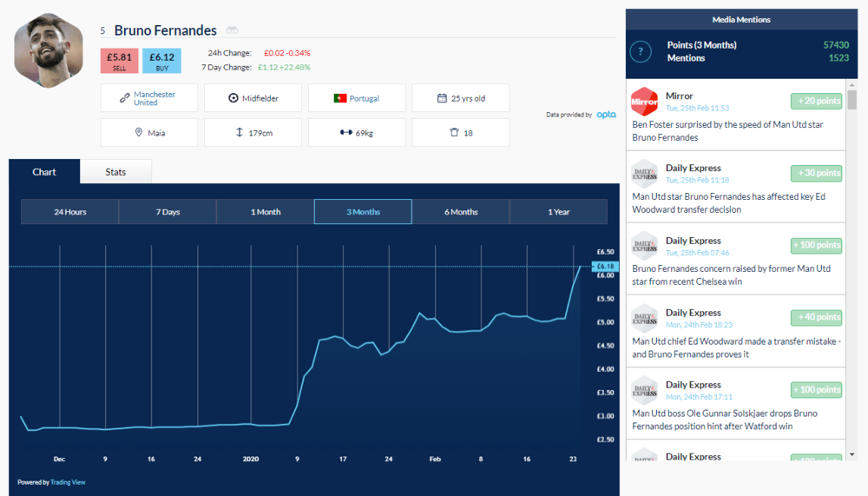Click the Daily Express logo for the 11:18 article
Viewport: 868px width, 496px height.
644,174
